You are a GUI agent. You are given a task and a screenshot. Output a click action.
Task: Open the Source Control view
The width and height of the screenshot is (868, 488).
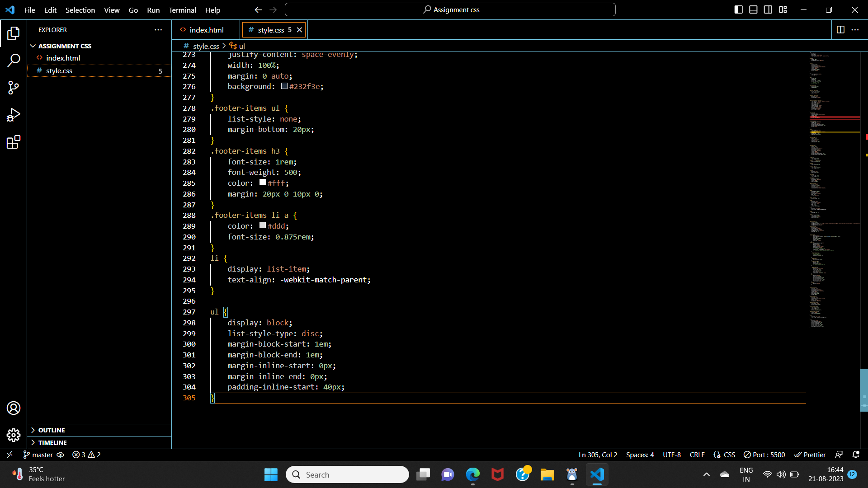(14, 88)
